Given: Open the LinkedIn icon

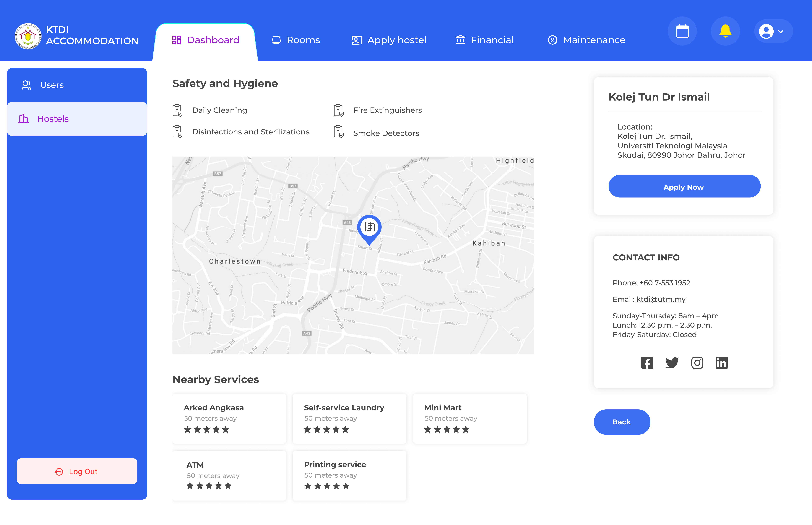Looking at the screenshot, I should [x=722, y=363].
